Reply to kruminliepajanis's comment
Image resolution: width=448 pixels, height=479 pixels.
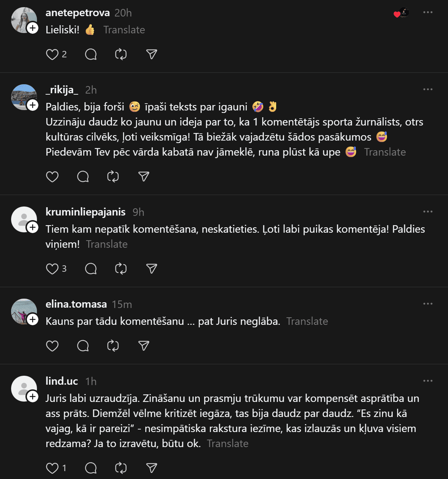click(91, 269)
